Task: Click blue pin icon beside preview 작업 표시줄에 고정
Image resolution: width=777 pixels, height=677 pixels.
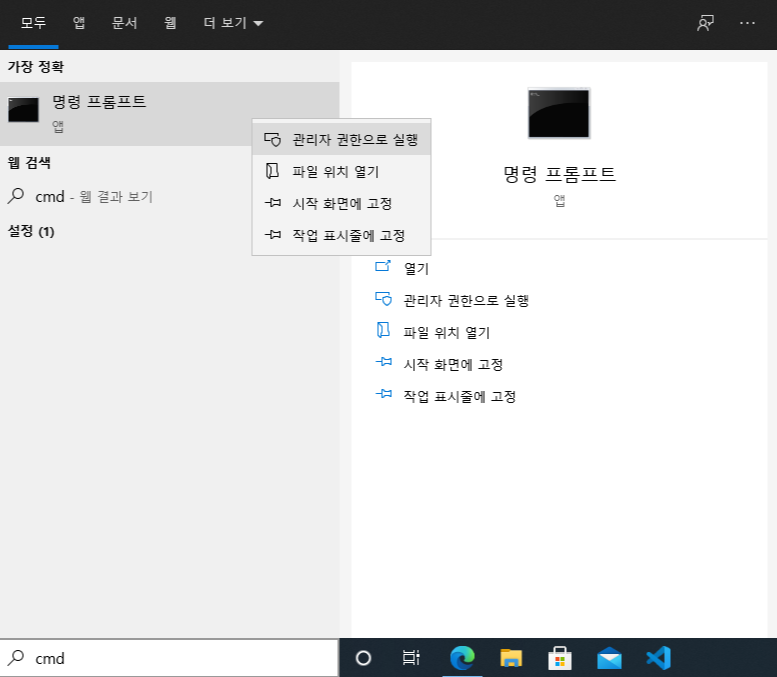Action: (x=384, y=394)
